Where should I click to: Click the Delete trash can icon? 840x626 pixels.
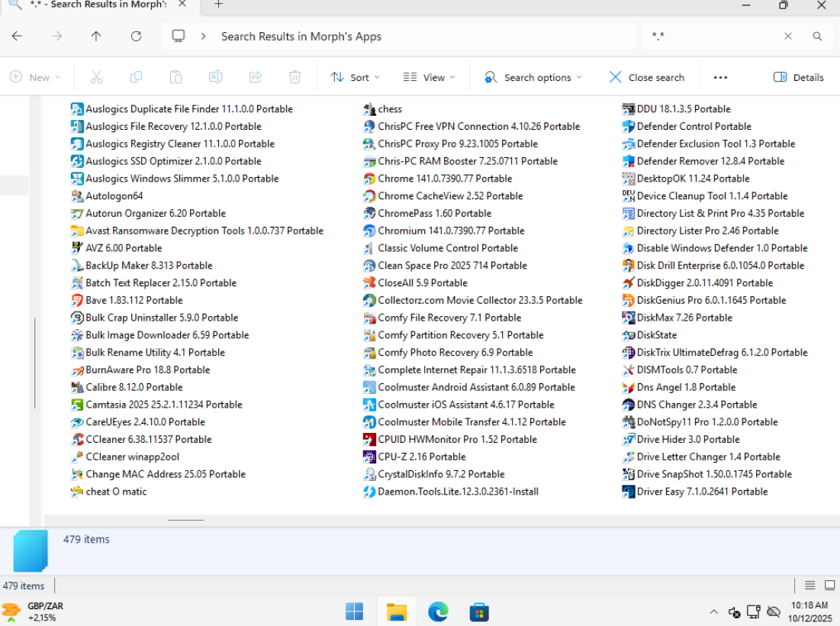(x=295, y=77)
